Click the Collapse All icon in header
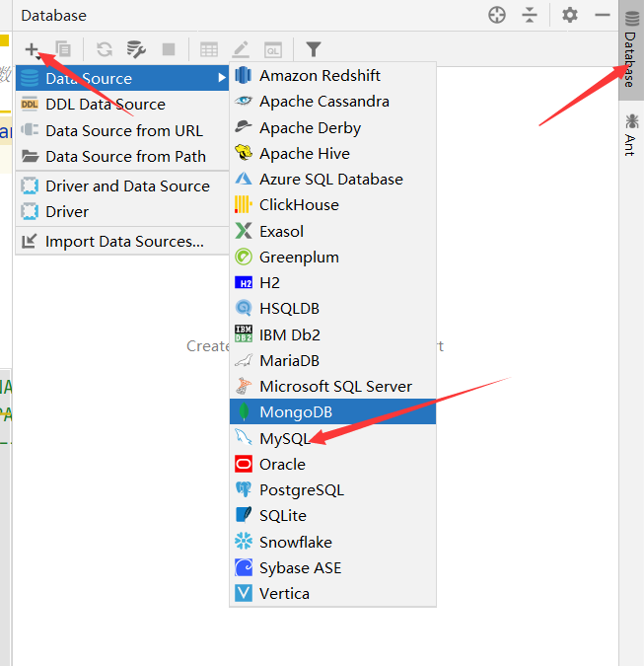 pyautogui.click(x=530, y=15)
